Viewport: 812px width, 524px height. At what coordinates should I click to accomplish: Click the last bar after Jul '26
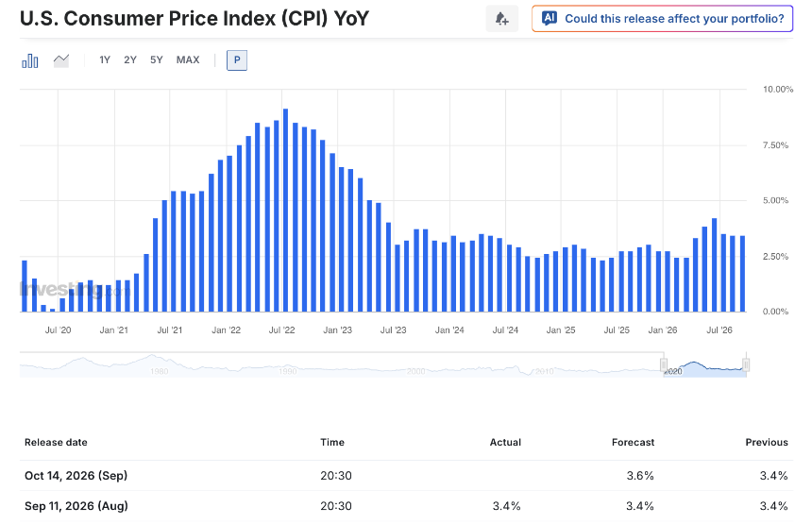click(x=742, y=274)
